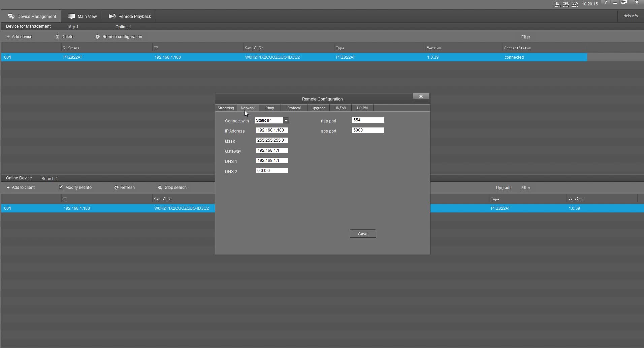
Task: Click the Add to client plus icon
Action: (8, 187)
